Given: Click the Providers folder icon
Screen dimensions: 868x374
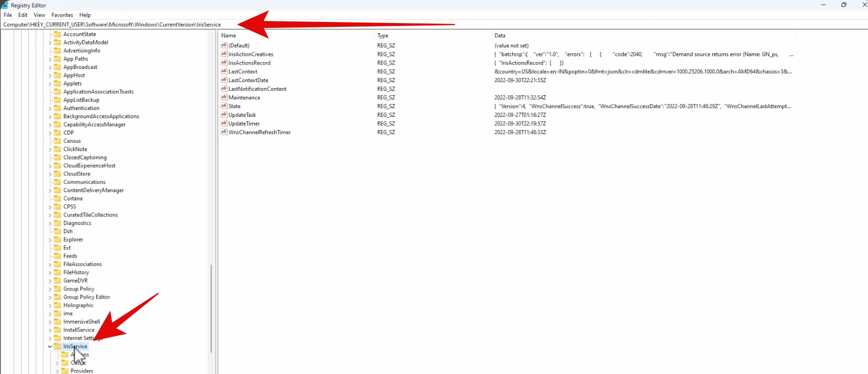Looking at the screenshot, I should click(x=65, y=371).
